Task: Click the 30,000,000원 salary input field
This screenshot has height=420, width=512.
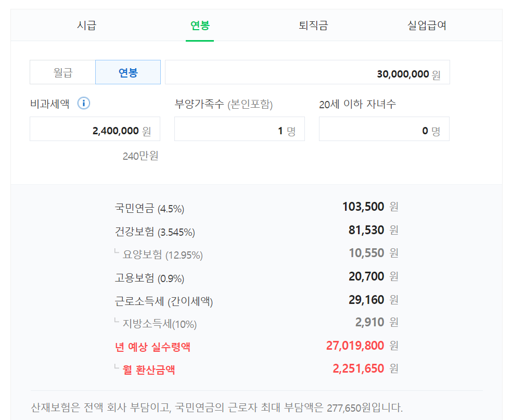Action: pos(307,72)
